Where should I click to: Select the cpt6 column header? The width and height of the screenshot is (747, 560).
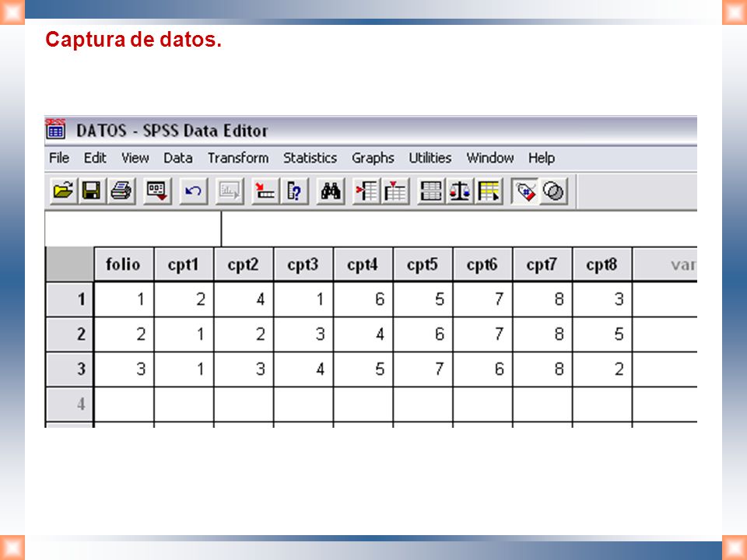(x=482, y=264)
